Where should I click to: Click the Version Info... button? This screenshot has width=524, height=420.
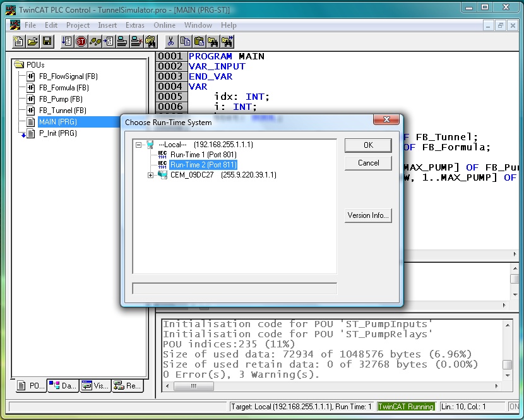[368, 215]
